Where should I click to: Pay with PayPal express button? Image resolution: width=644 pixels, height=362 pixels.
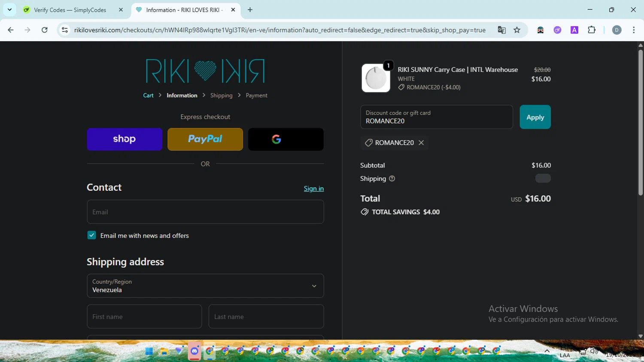tap(205, 139)
